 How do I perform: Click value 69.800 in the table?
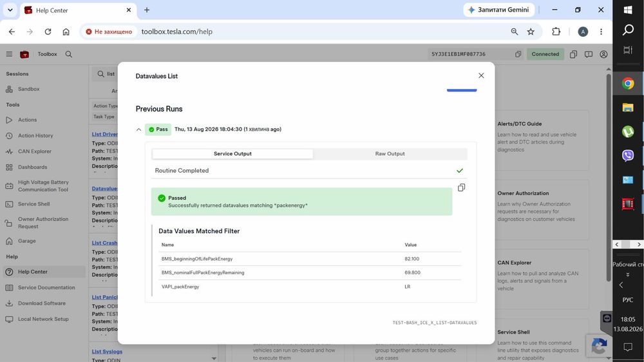(412, 272)
